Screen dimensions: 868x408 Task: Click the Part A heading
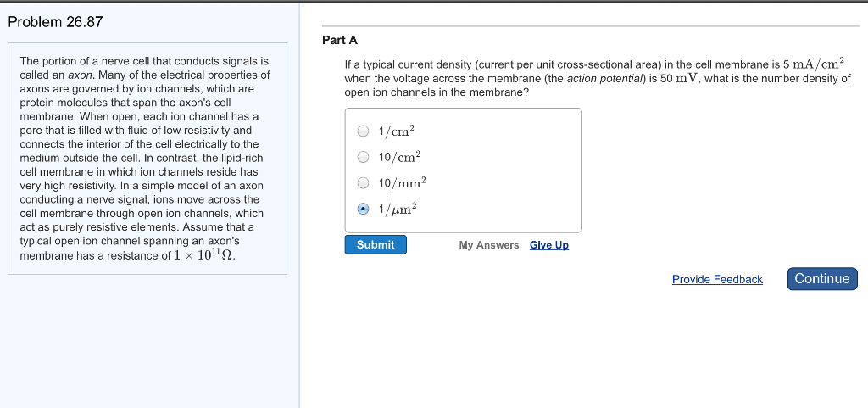(340, 41)
